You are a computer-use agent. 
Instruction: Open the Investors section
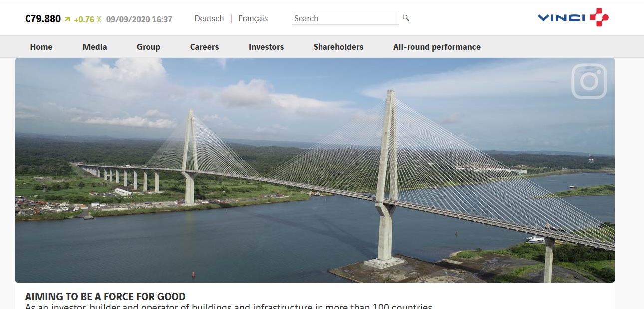tap(266, 47)
